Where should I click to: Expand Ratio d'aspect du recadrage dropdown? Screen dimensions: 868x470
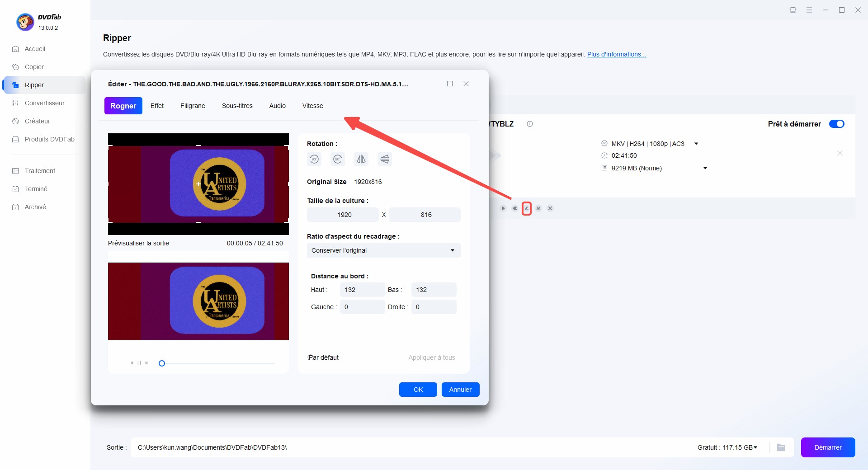384,250
